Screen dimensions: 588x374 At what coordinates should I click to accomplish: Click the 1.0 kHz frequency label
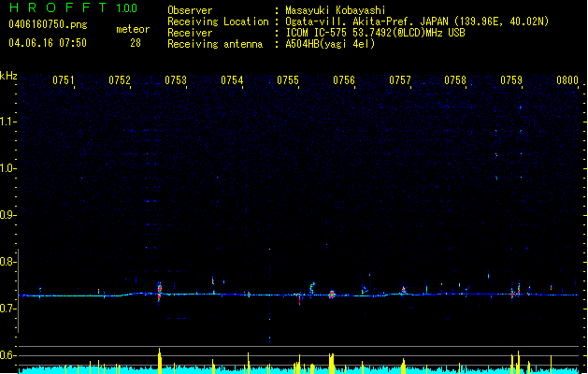click(x=8, y=168)
